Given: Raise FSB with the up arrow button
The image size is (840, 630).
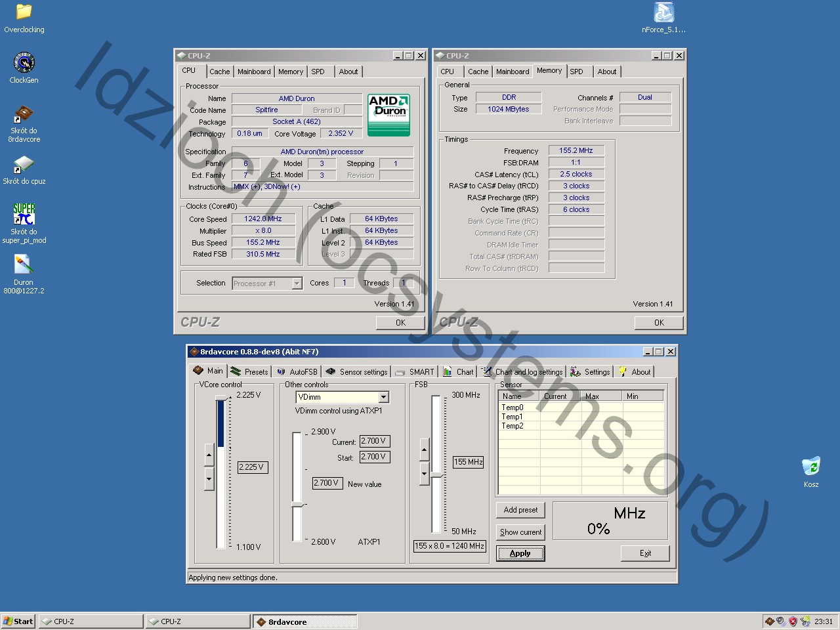Looking at the screenshot, I should tap(424, 450).
